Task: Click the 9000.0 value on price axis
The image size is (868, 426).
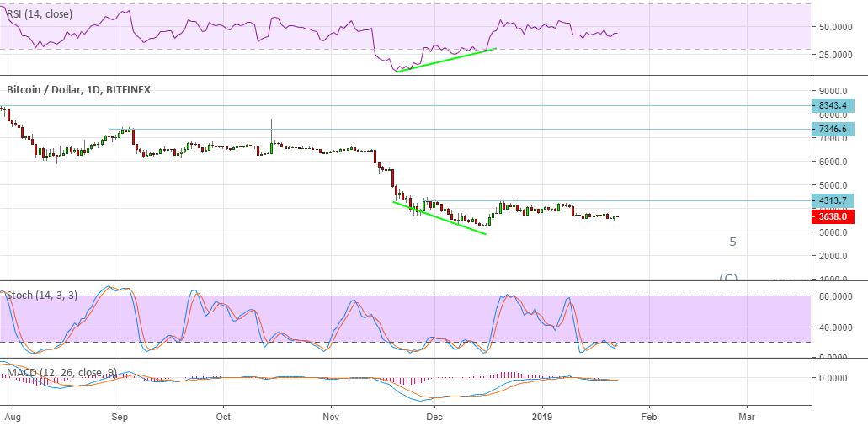Action: tap(832, 91)
